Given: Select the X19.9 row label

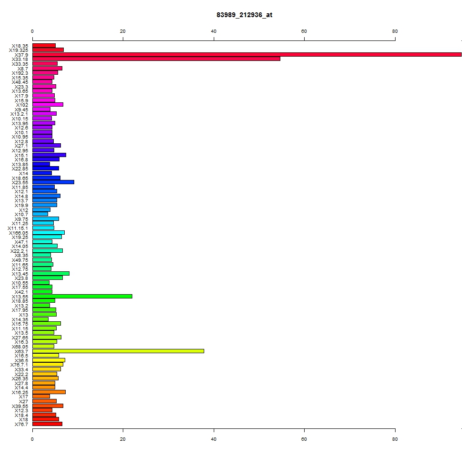Looking at the screenshot, I should point(21,205).
